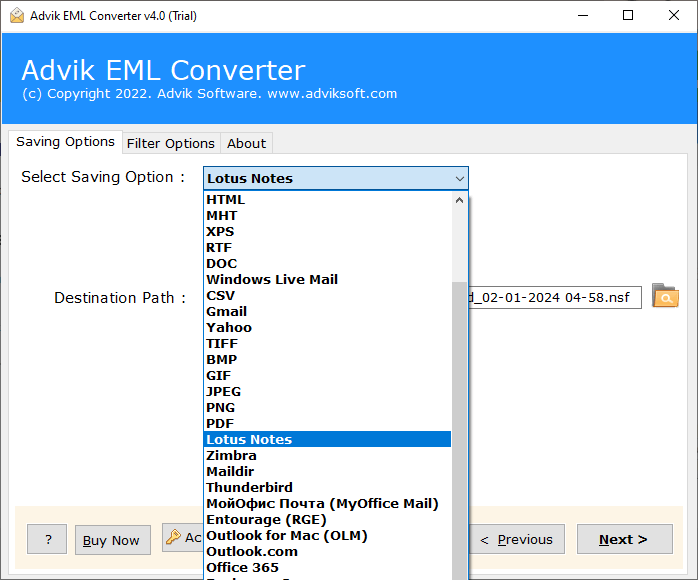Select PNG as output format
The image size is (698, 580).
[327, 408]
